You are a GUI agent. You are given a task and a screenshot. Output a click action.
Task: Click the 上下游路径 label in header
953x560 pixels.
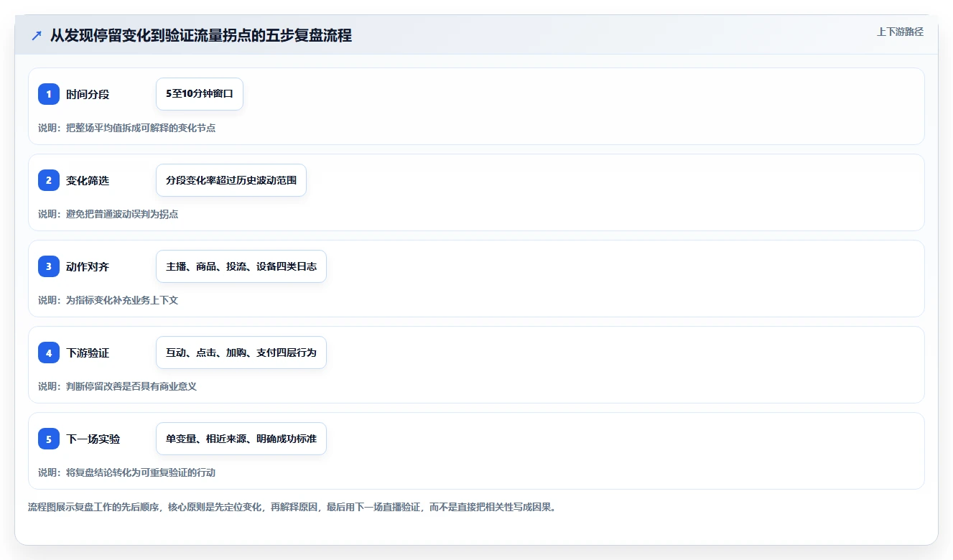[x=900, y=32]
